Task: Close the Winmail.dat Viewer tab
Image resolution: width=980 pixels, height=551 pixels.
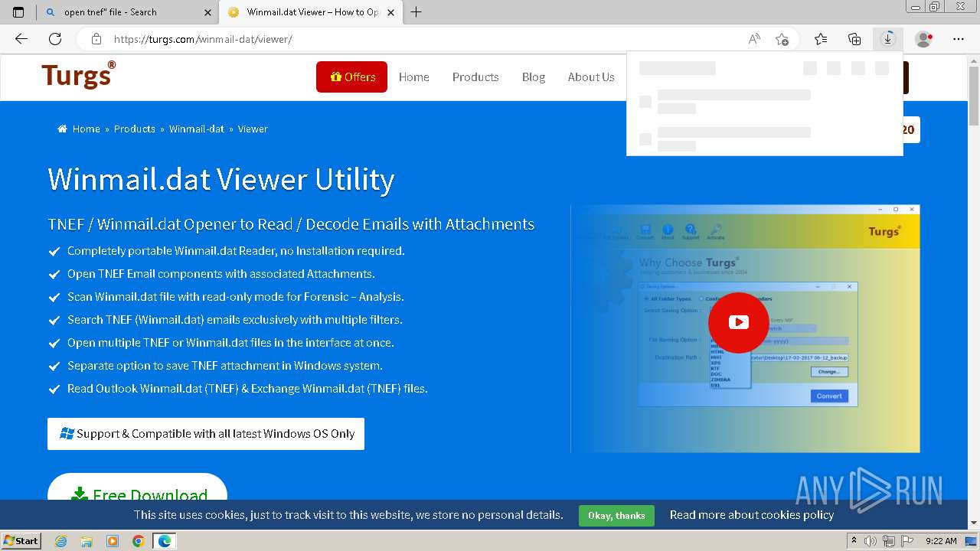Action: point(392,12)
